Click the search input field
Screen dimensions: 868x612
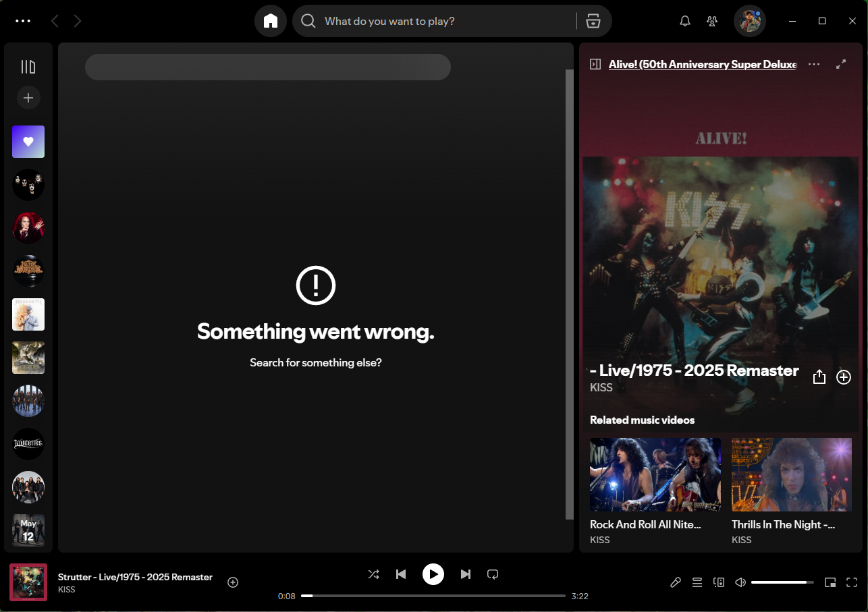(439, 21)
